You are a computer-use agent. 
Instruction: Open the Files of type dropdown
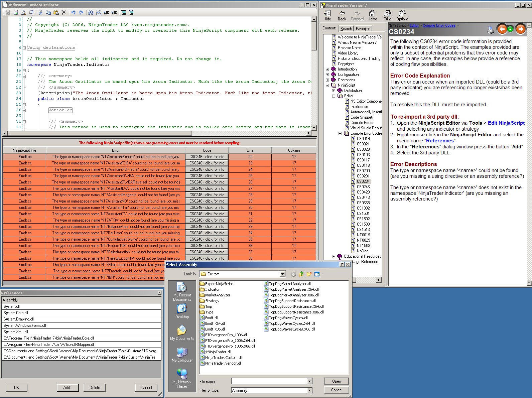coord(309,390)
